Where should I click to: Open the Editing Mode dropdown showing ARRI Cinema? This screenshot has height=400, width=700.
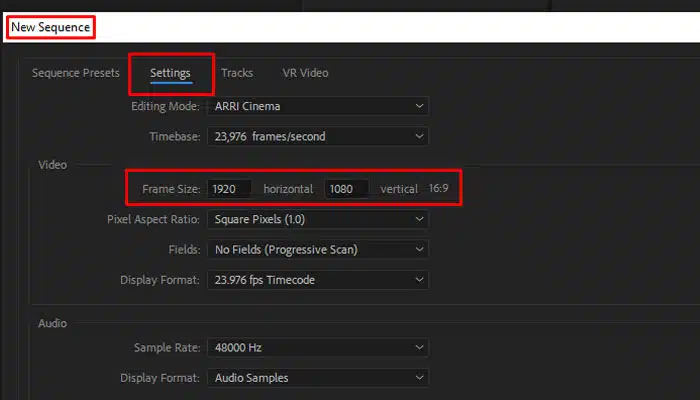(318, 106)
